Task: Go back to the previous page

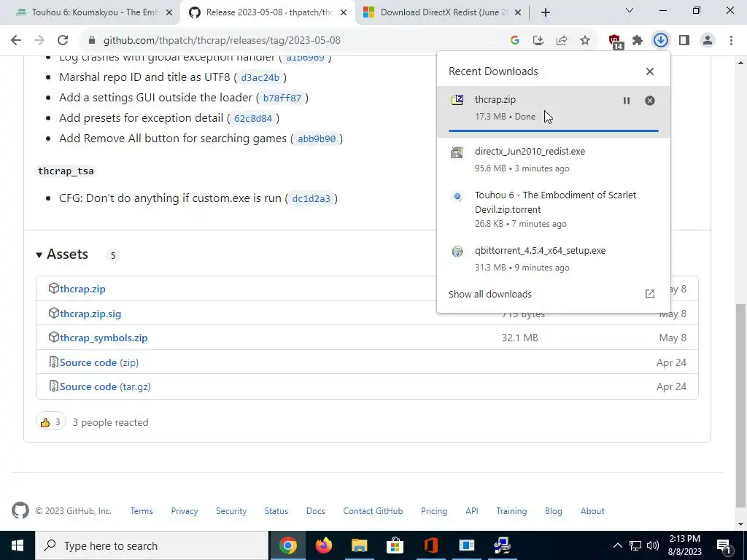Action: pos(16,41)
